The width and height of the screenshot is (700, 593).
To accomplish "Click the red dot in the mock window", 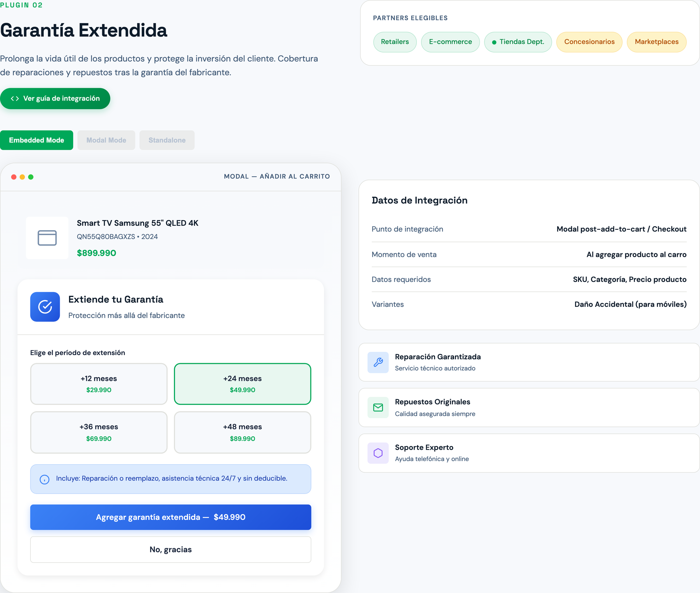I will (13, 177).
